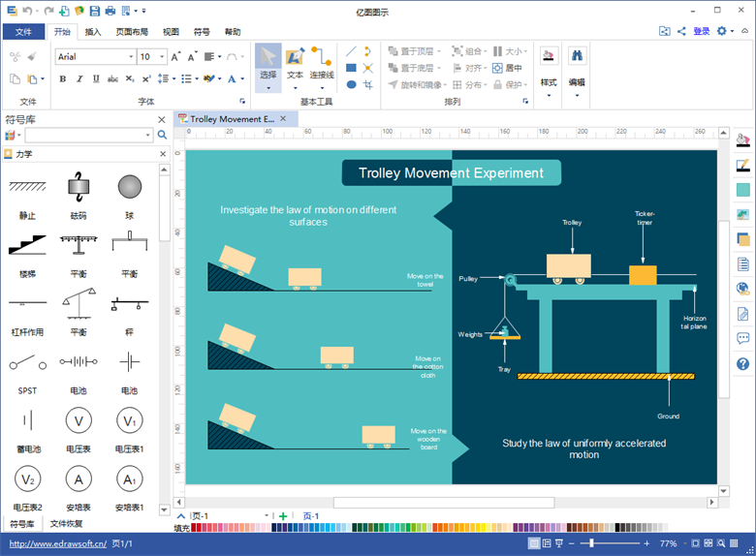Open the hyperlink globe panel
Screen dimensions: 756x556
[743, 289]
